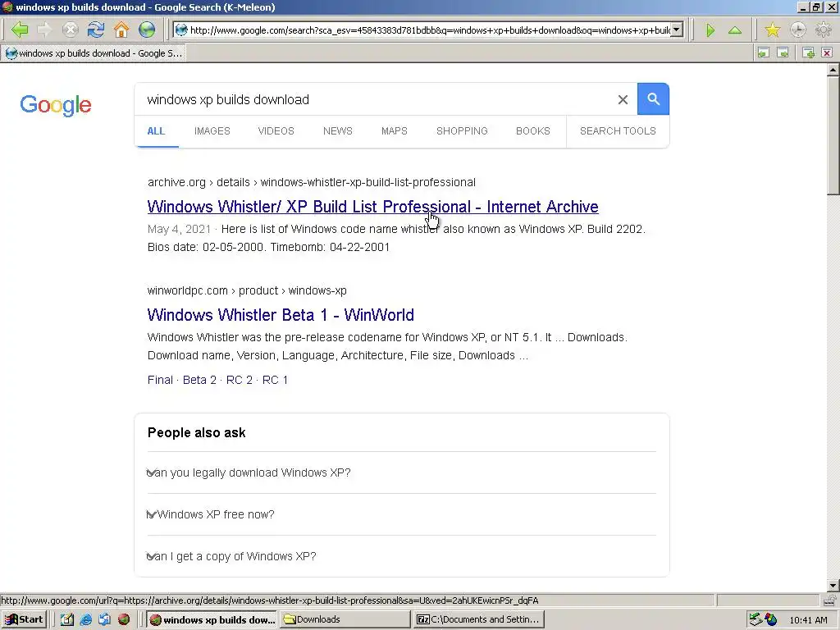This screenshot has width=840, height=630.
Task: Open SEARCH TOOLS options
Action: (618, 131)
